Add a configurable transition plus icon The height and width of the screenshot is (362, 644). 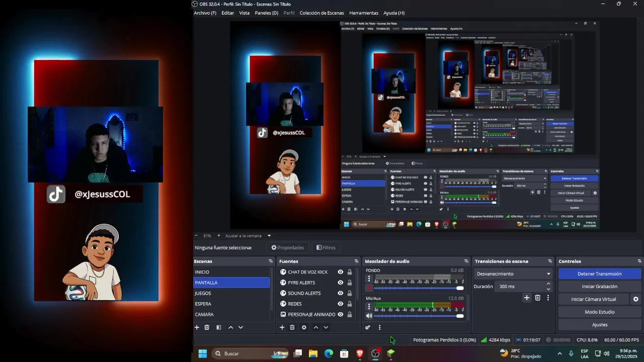click(x=527, y=298)
